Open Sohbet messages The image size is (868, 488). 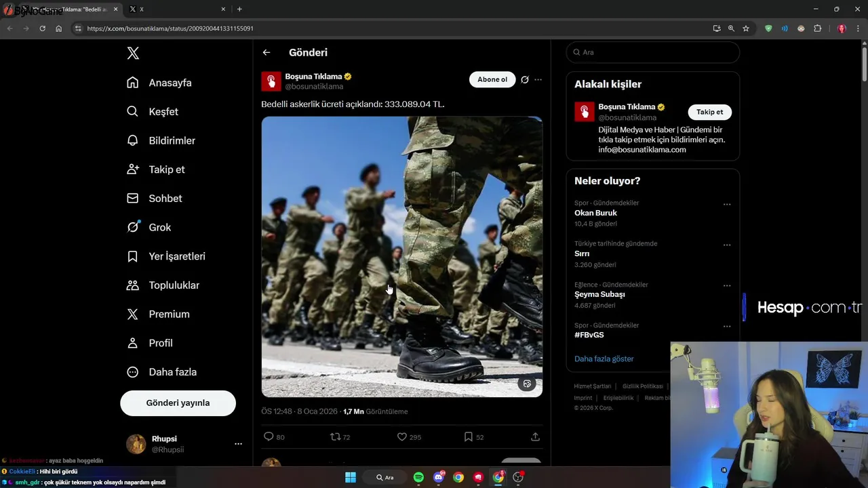[155, 199]
